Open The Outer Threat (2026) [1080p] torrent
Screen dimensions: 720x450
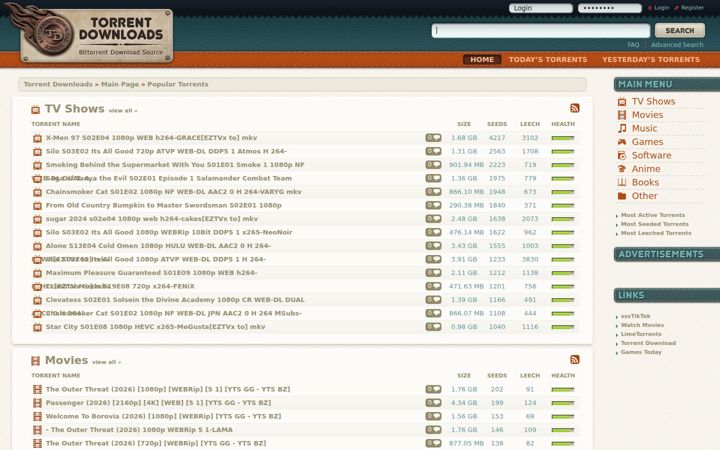(168, 389)
